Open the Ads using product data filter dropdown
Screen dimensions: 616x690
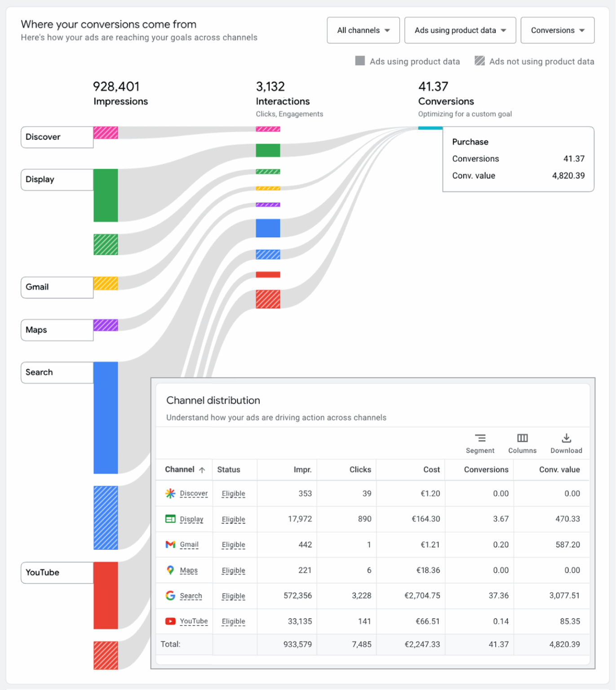460,30
